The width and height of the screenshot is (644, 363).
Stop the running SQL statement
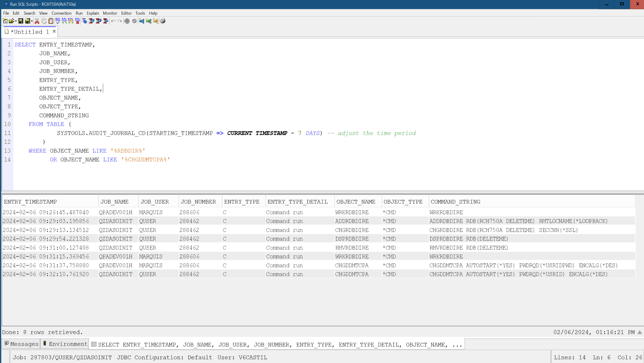(x=127, y=21)
